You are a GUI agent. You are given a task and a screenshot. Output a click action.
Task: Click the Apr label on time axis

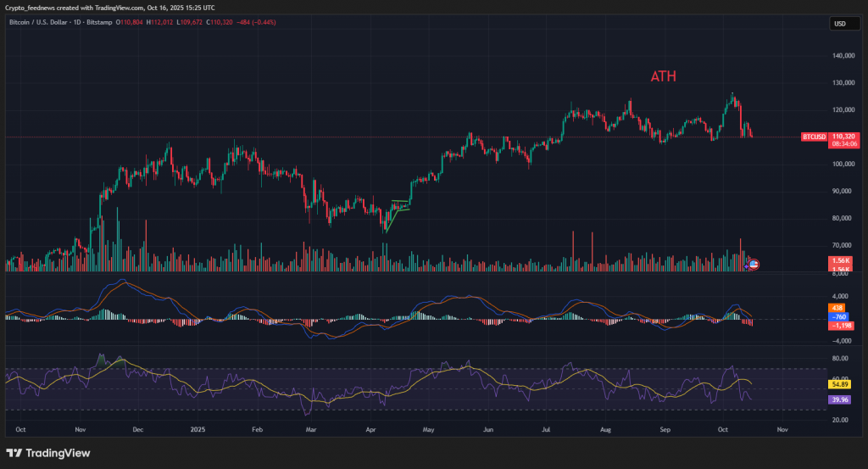tap(370, 429)
